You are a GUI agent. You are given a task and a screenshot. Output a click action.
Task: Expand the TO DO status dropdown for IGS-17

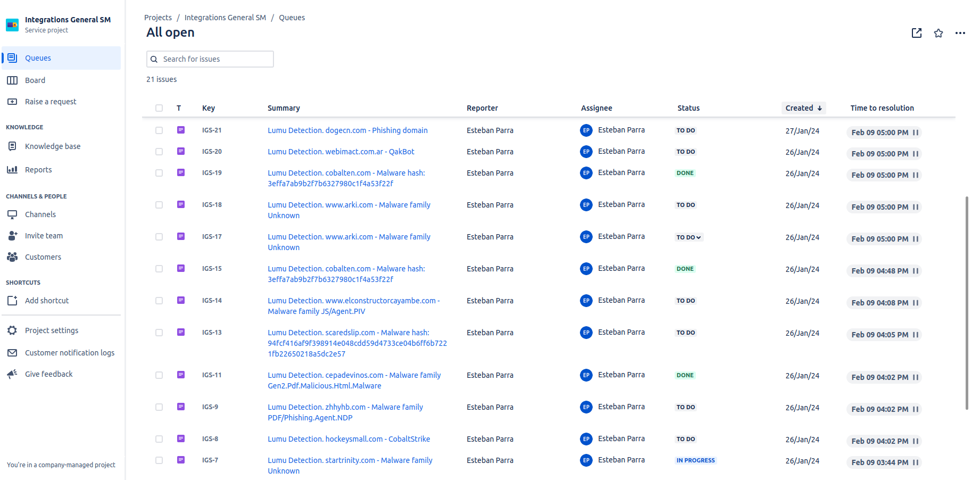[689, 237]
